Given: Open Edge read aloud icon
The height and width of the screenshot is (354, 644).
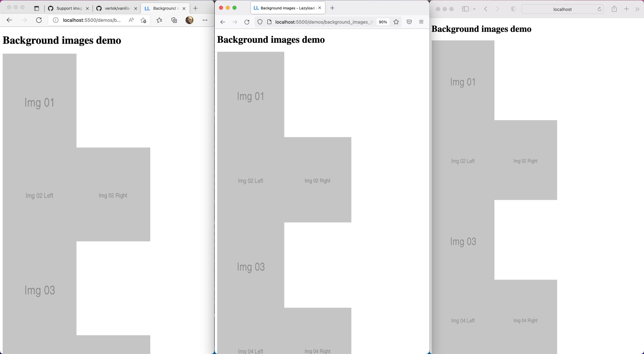Looking at the screenshot, I should [x=131, y=20].
